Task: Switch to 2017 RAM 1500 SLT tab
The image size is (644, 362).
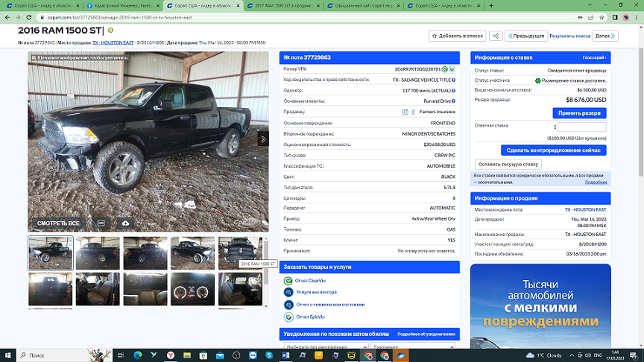Action: pyautogui.click(x=283, y=6)
